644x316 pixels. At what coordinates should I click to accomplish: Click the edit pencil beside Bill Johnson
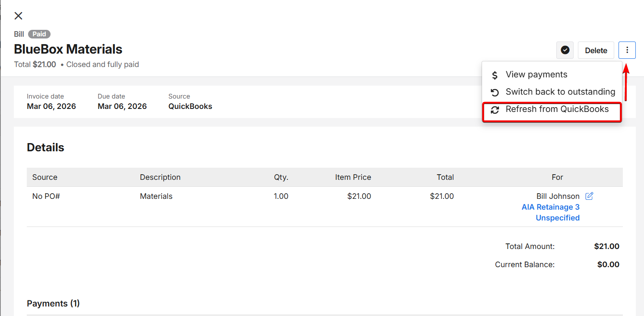point(589,196)
